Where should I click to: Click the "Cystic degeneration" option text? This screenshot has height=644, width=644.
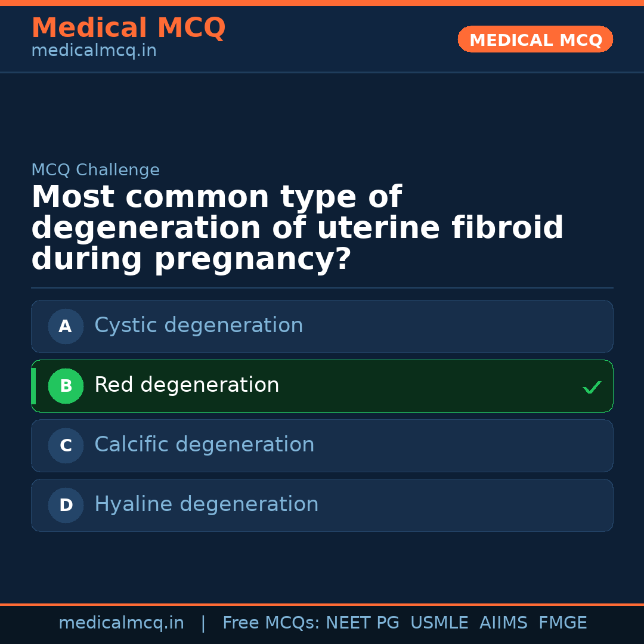(x=199, y=326)
